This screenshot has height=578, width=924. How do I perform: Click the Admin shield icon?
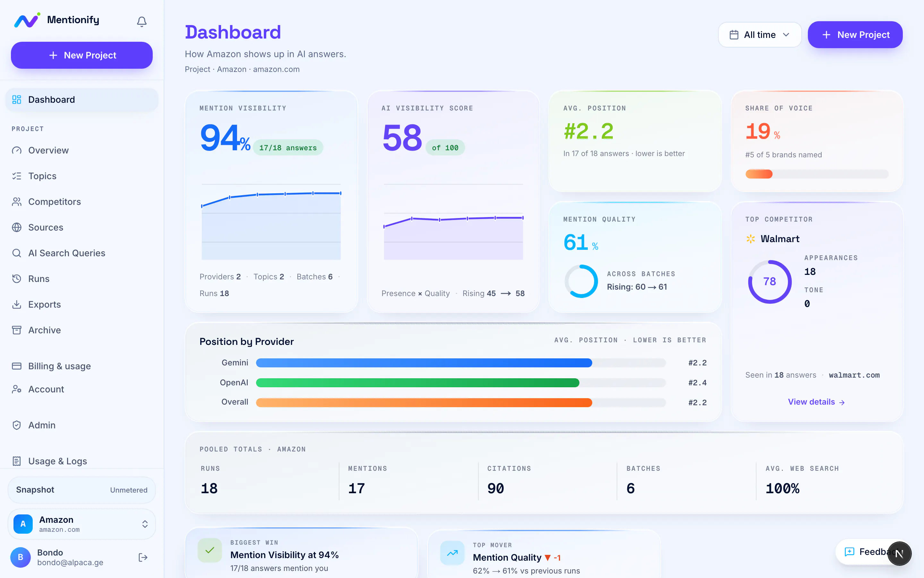[x=17, y=425]
